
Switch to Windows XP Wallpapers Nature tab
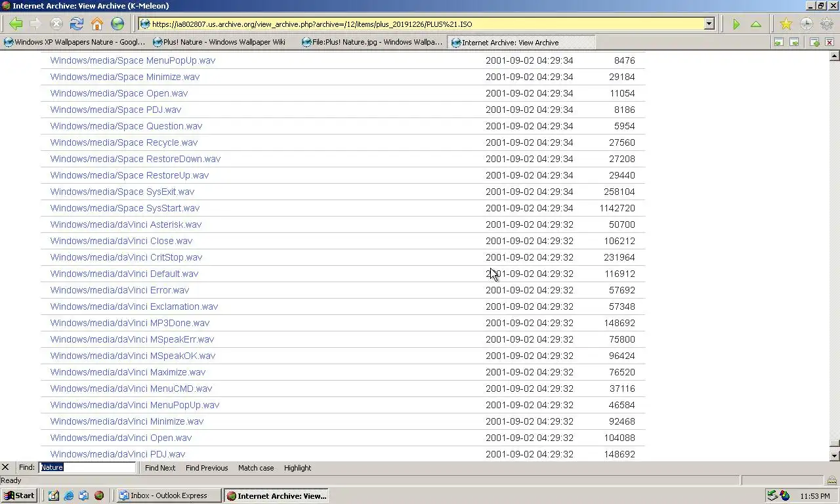pyautogui.click(x=74, y=42)
